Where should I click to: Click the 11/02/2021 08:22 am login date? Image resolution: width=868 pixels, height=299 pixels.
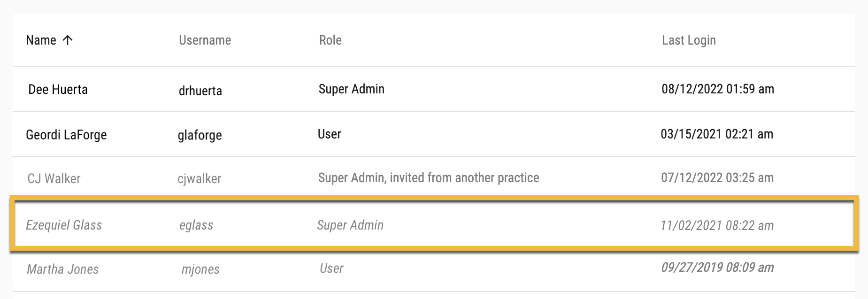coord(717,226)
